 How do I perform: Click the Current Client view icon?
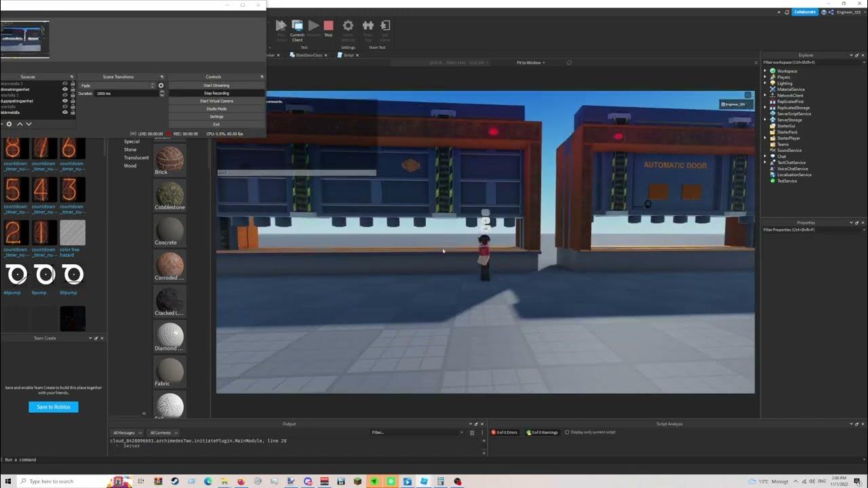[x=297, y=26]
